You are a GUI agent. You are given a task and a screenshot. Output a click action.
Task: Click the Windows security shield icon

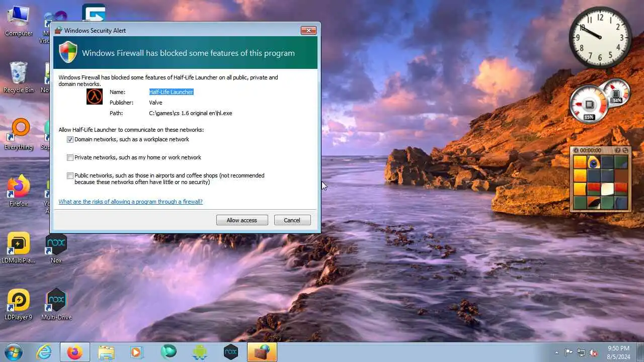pos(68,52)
